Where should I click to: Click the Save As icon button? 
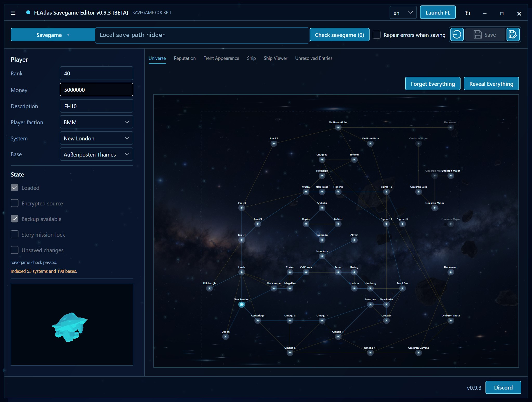513,35
